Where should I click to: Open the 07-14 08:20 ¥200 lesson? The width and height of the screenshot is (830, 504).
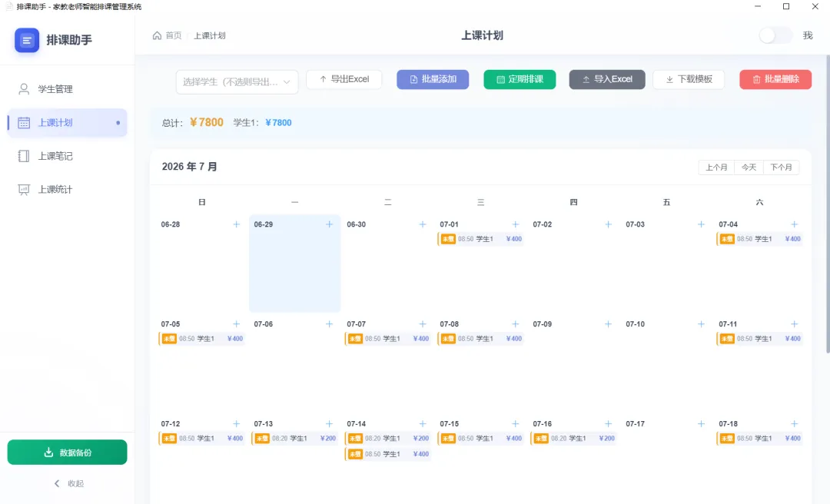pos(387,439)
